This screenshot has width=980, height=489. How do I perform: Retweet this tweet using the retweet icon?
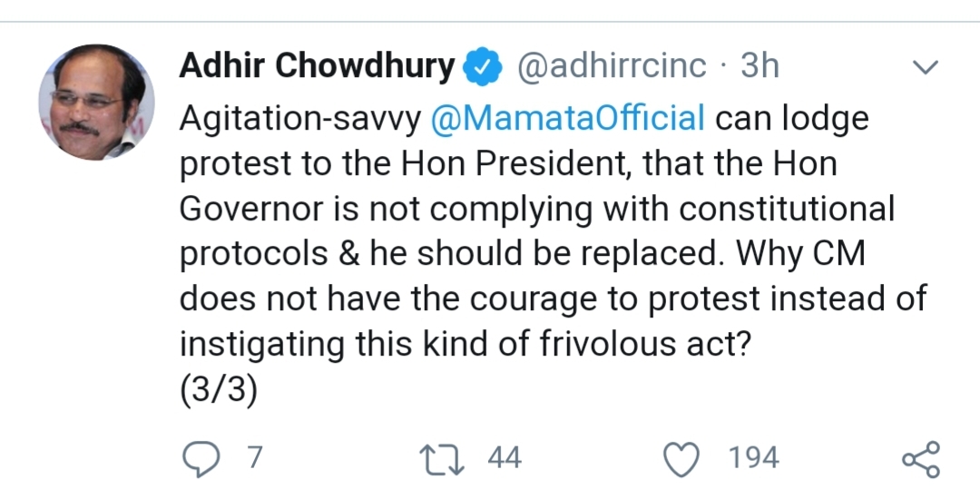(x=442, y=459)
